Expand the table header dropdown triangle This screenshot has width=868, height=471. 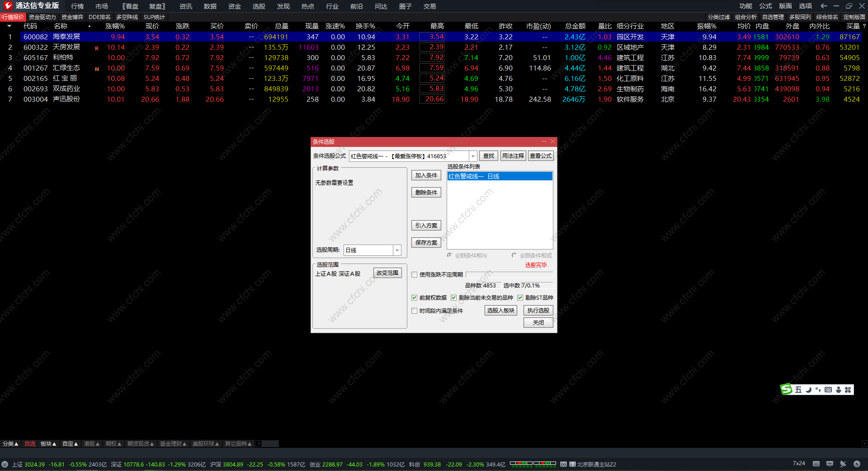point(9,26)
